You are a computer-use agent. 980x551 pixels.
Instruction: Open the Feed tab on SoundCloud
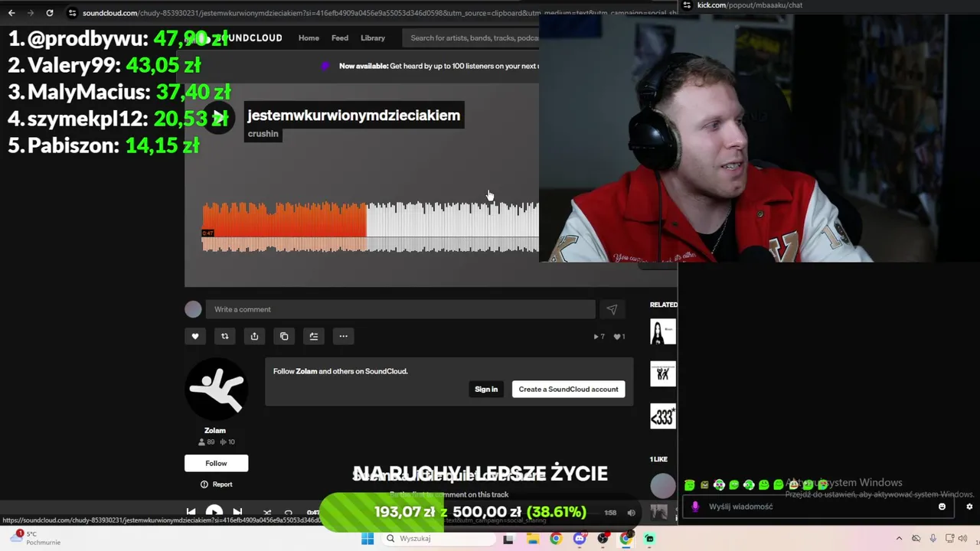click(340, 37)
